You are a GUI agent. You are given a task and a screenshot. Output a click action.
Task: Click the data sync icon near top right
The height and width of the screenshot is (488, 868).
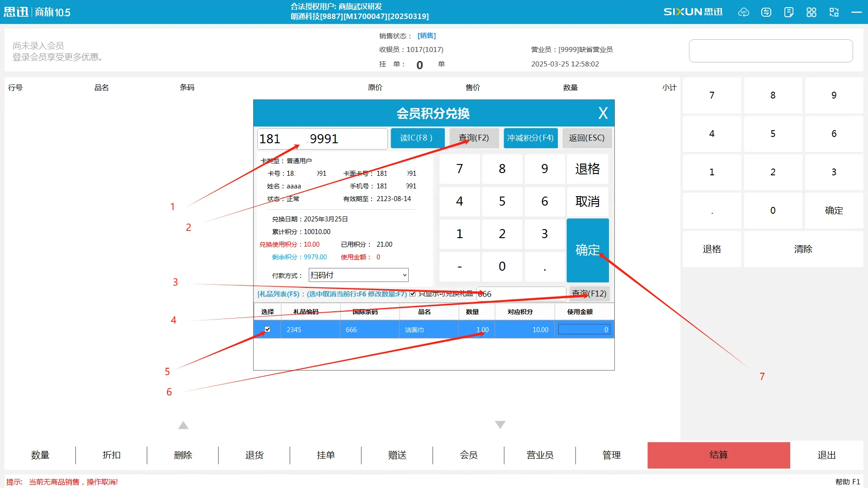(766, 12)
